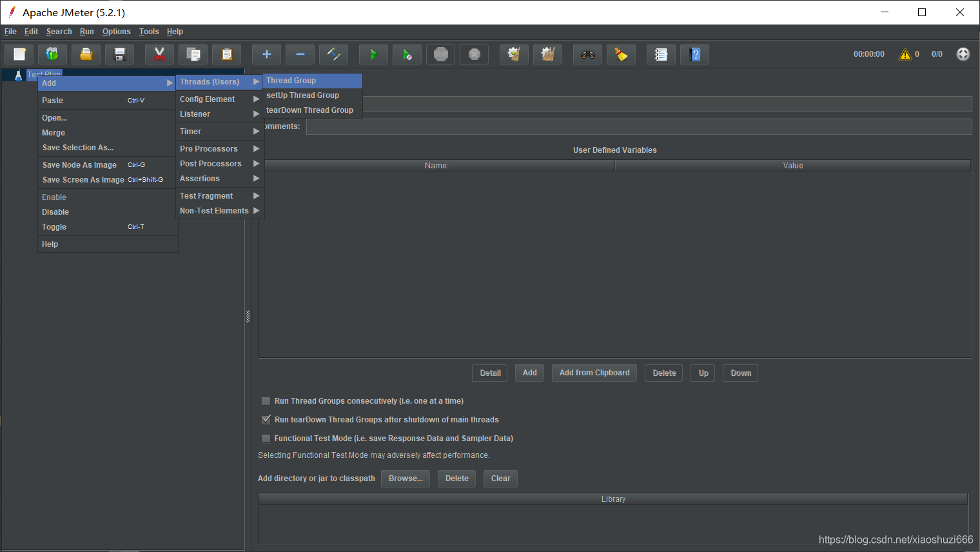Click the Open file folder icon
The image size is (980, 552).
86,54
